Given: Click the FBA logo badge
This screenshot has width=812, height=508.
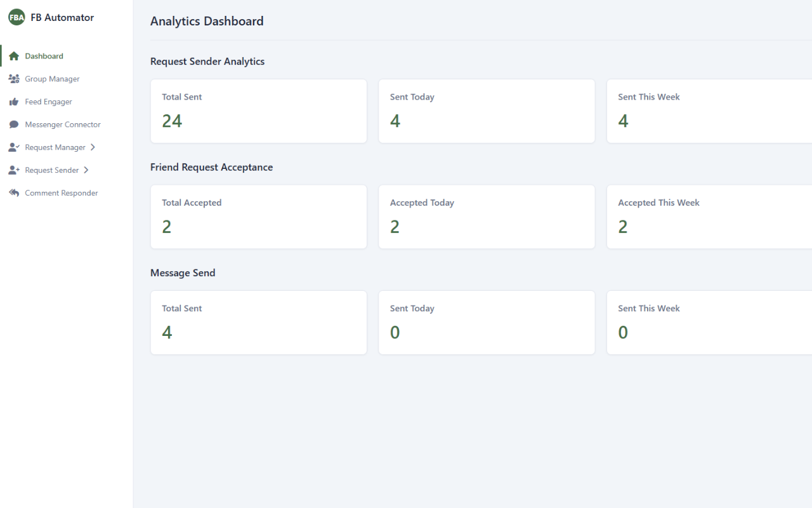Looking at the screenshot, I should 15,17.
